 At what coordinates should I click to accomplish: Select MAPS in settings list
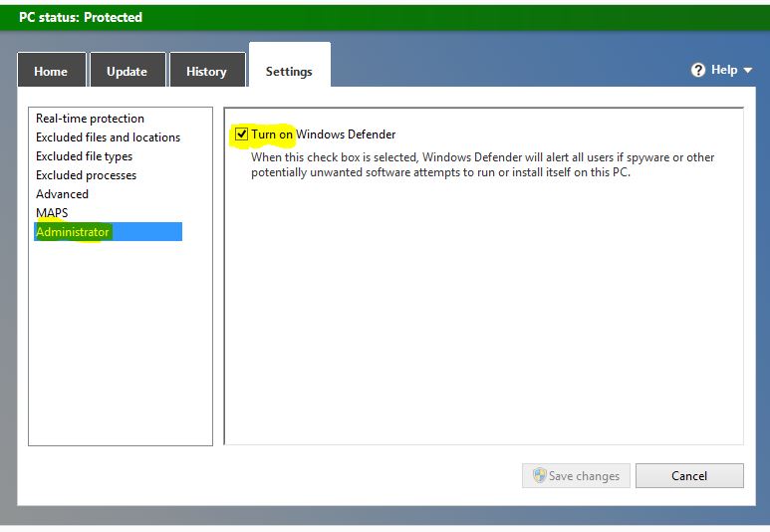(x=52, y=213)
